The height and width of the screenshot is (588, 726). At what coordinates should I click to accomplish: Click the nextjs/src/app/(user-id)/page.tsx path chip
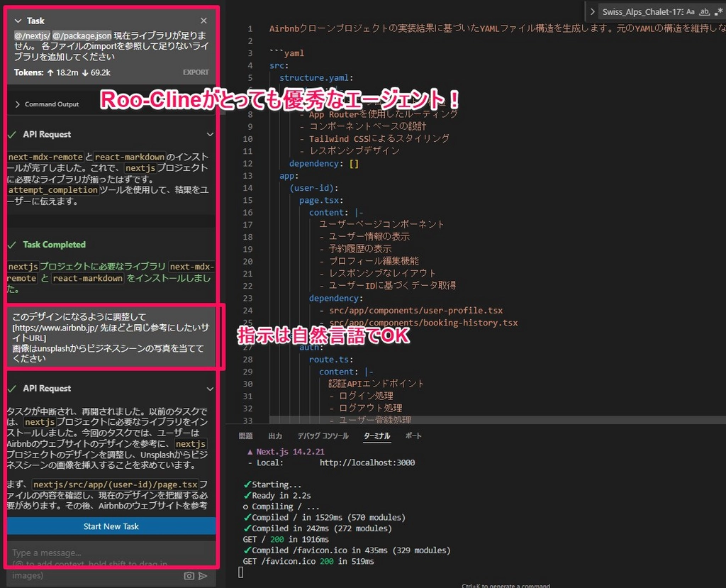(x=116, y=484)
